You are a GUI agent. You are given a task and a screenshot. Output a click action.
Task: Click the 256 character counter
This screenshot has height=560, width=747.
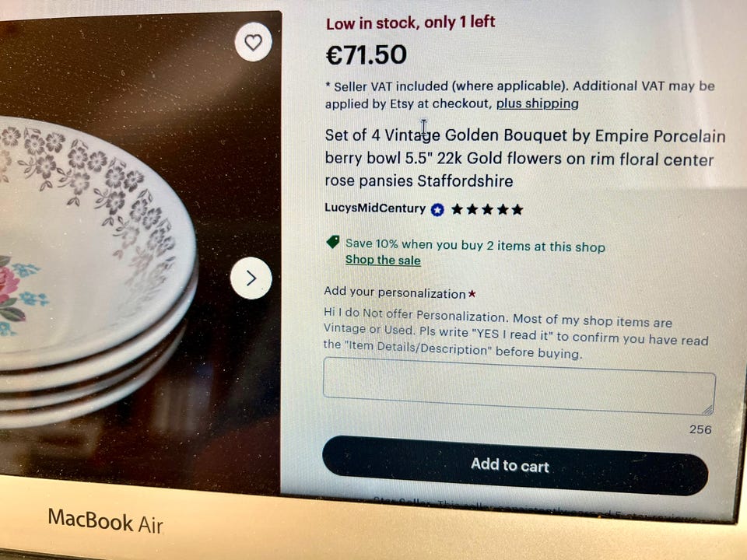pos(700,429)
